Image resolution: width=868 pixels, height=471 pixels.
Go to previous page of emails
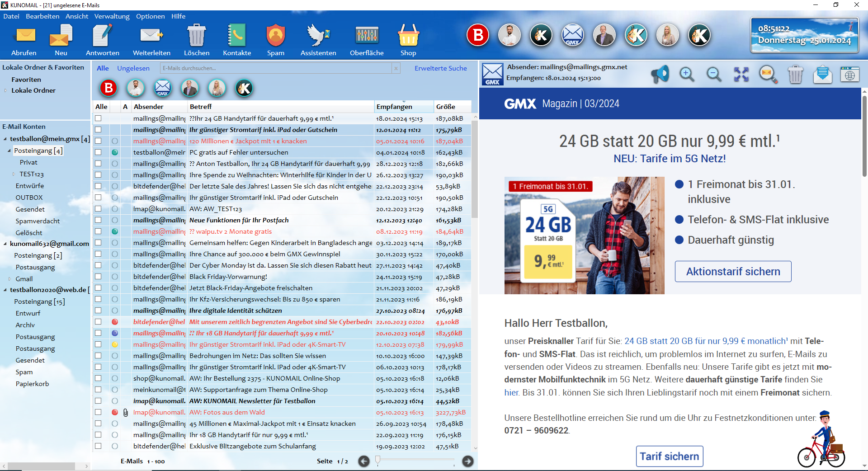[364, 461]
